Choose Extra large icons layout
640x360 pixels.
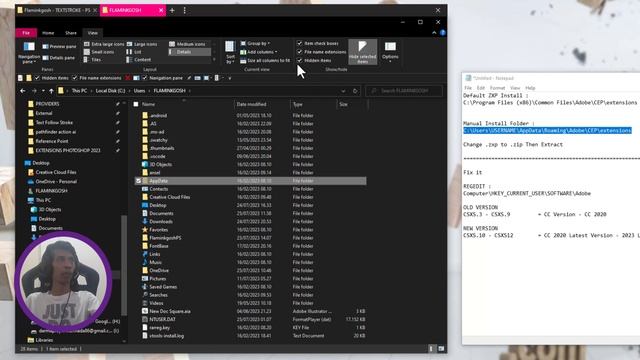click(104, 44)
